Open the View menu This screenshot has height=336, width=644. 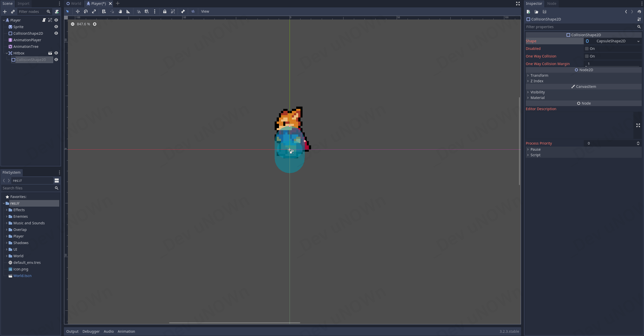click(205, 11)
